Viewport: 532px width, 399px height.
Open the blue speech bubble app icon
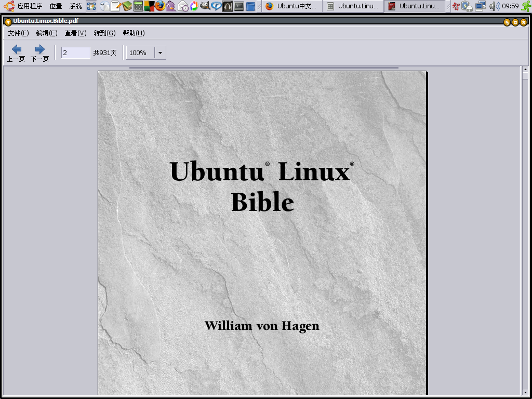216,6
